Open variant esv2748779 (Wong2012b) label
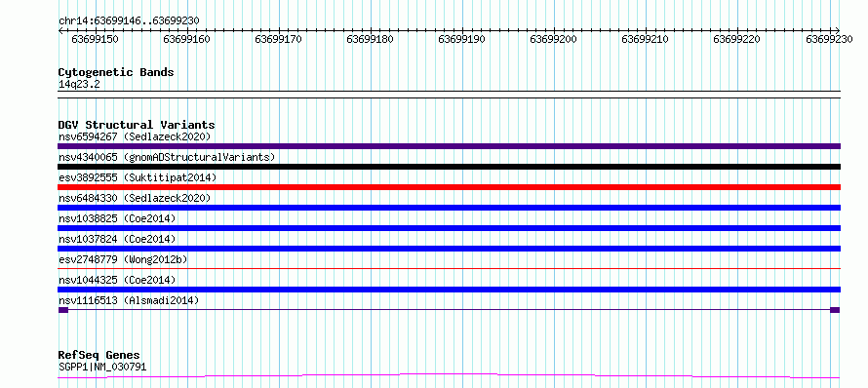868x388 pixels. (123, 259)
